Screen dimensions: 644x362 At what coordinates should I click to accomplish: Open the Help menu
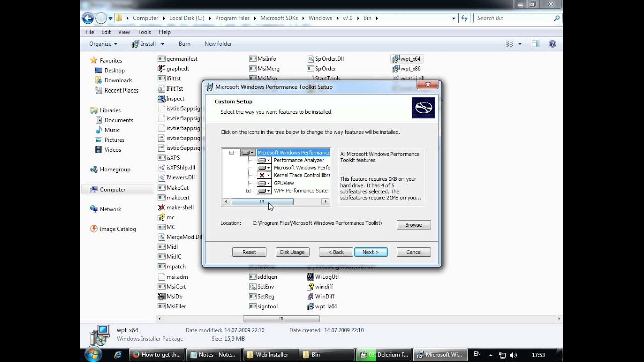165,32
